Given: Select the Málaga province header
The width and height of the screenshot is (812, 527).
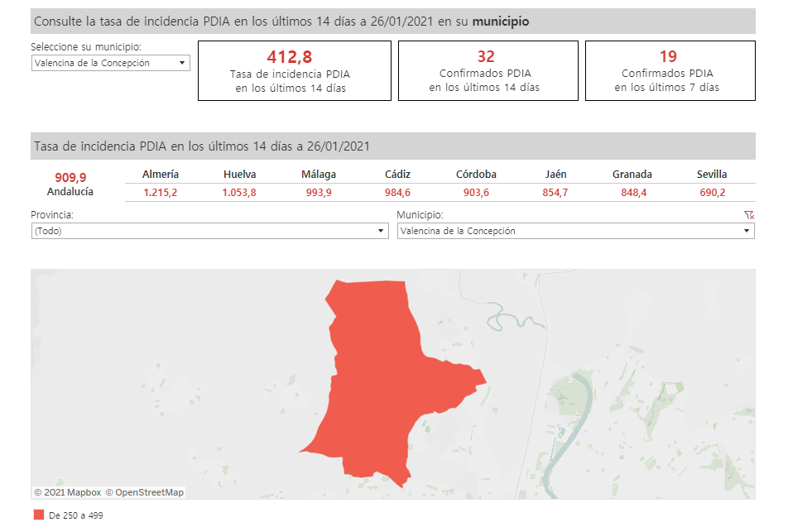Looking at the screenshot, I should [319, 175].
